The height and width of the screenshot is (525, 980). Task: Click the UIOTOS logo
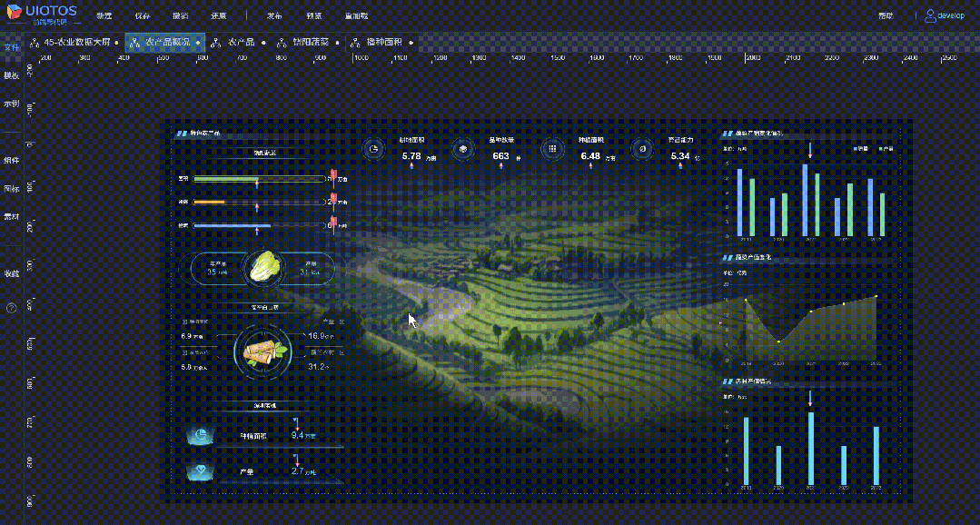pos(42,14)
